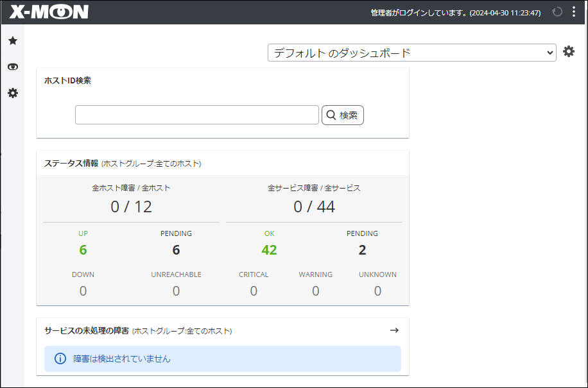
Task: Click the 検索 search button
Action: pyautogui.click(x=343, y=115)
